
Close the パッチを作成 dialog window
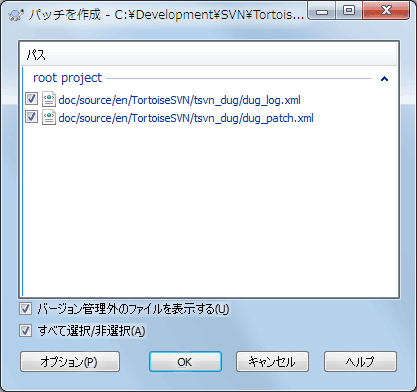click(386, 11)
